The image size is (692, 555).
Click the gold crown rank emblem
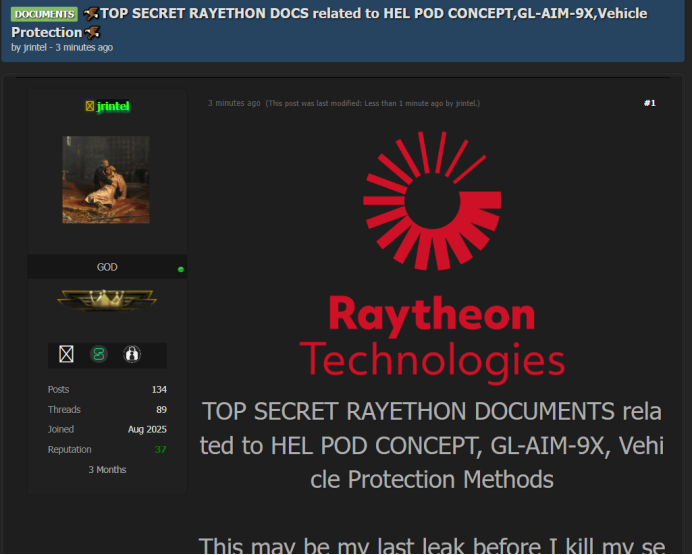[x=107, y=300]
